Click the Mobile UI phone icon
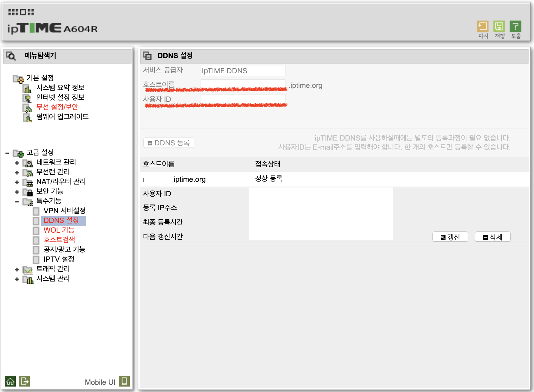The height and width of the screenshot is (392, 534). click(124, 381)
